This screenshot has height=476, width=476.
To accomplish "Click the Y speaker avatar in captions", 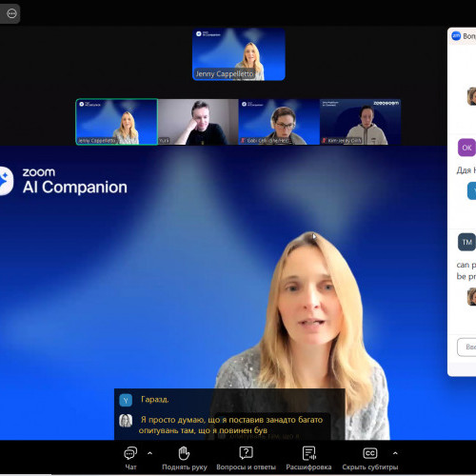I will (x=126, y=400).
